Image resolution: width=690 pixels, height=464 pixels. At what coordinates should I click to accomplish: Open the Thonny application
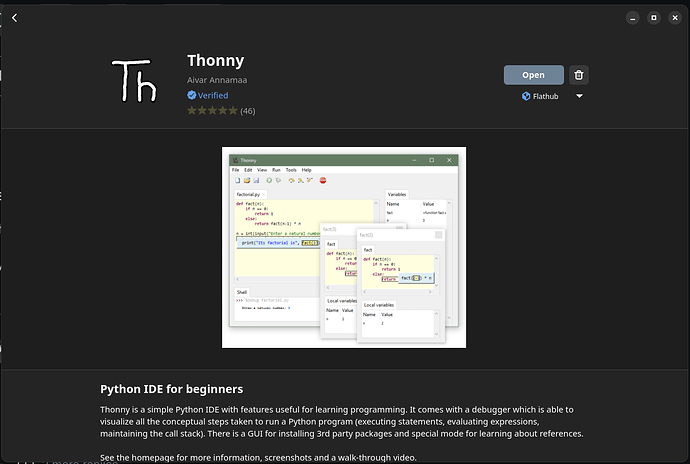[533, 75]
